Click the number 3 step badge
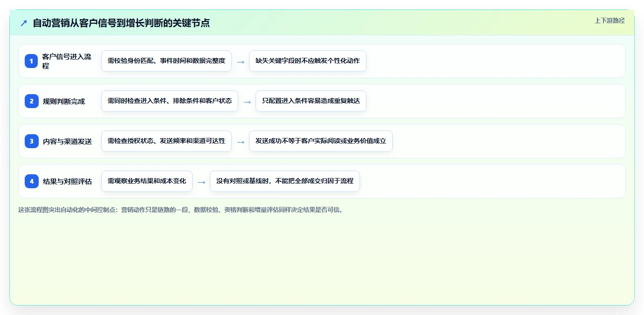The image size is (644, 315). (32, 141)
